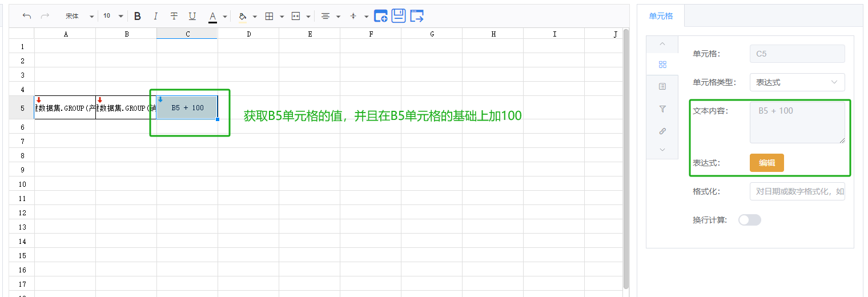Select row header 5
The height and width of the screenshot is (297, 868).
[22, 107]
